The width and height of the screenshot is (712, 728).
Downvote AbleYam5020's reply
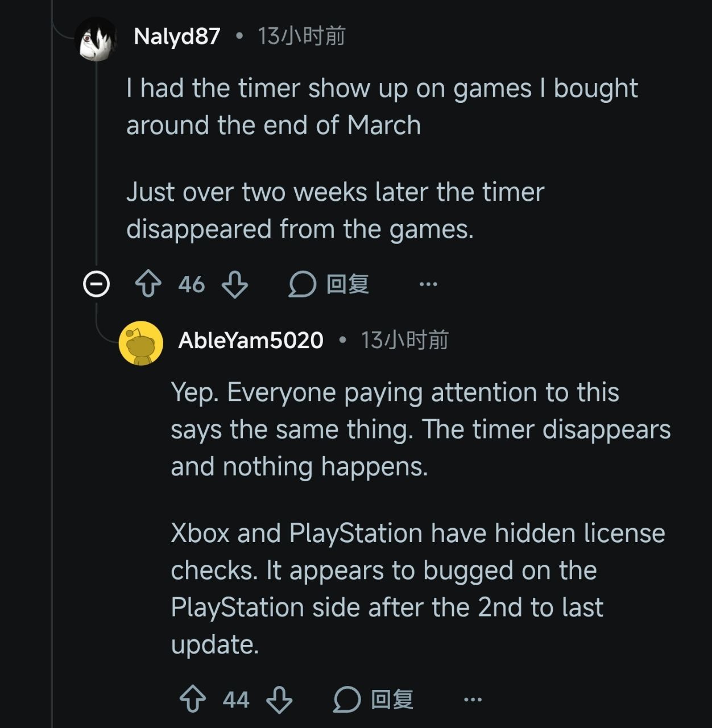(279, 700)
